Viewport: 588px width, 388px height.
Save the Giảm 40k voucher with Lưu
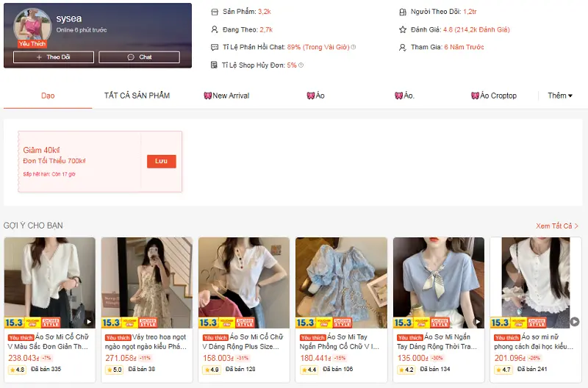(x=161, y=161)
